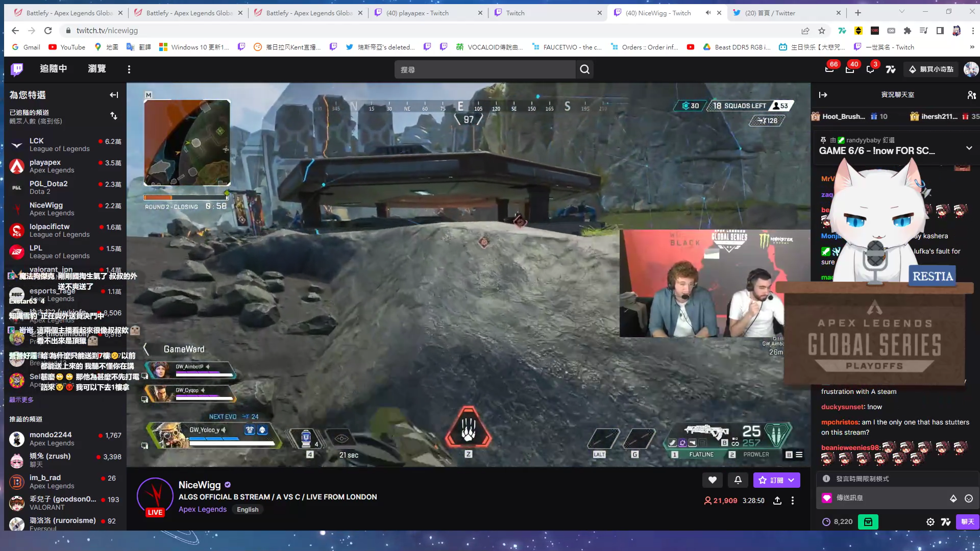980x551 pixels.
Task: Click Apex Legends category link
Action: click(203, 510)
